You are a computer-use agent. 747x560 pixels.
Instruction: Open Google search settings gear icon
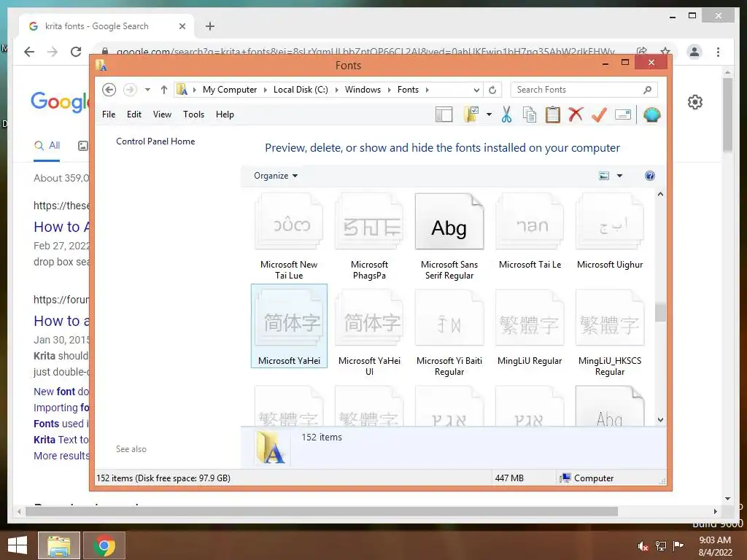[695, 102]
